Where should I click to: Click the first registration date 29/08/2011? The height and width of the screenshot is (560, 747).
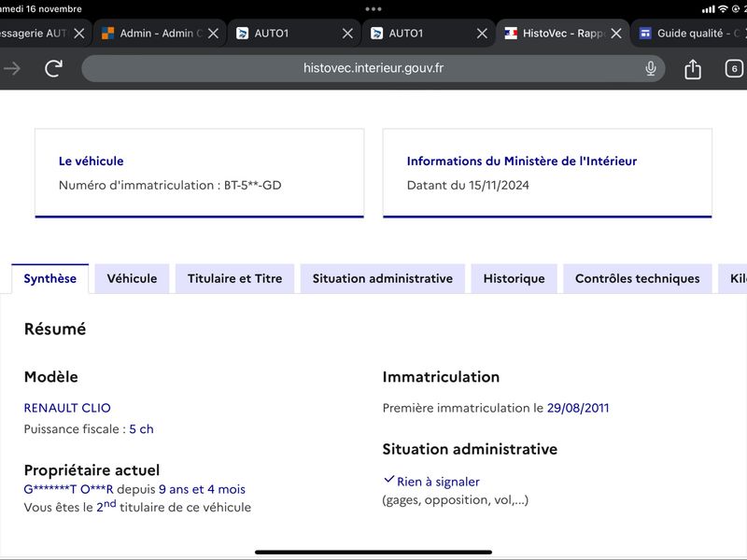578,408
